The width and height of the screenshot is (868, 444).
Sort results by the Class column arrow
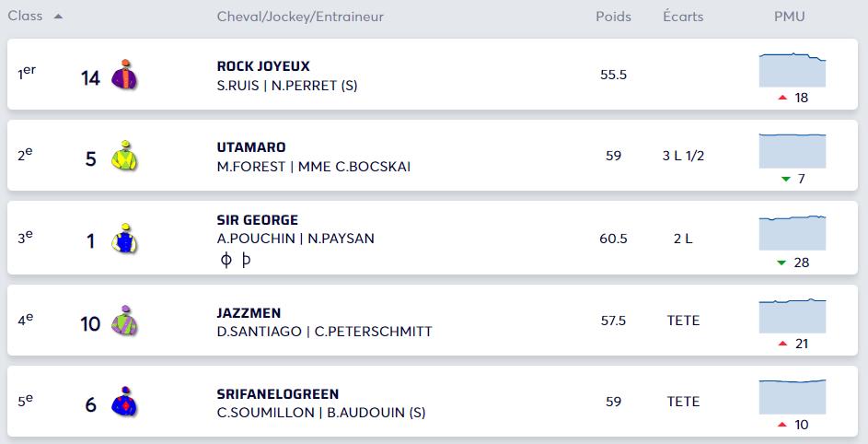[59, 17]
